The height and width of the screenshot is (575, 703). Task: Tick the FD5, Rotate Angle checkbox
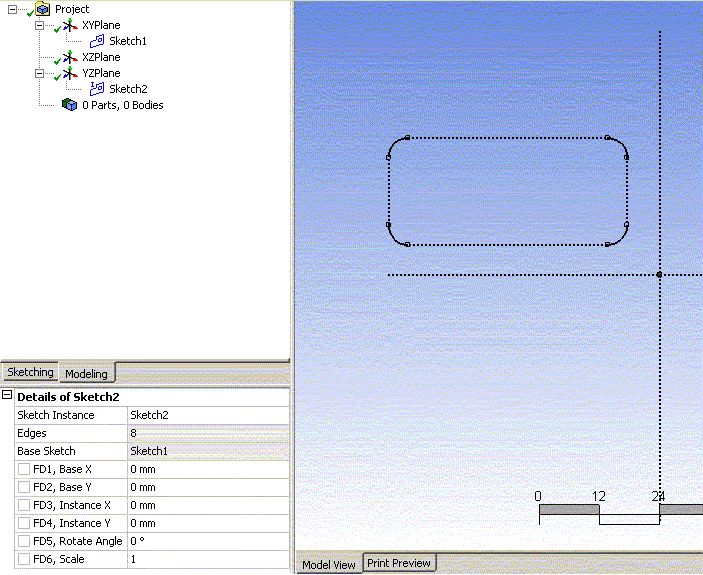tap(24, 542)
